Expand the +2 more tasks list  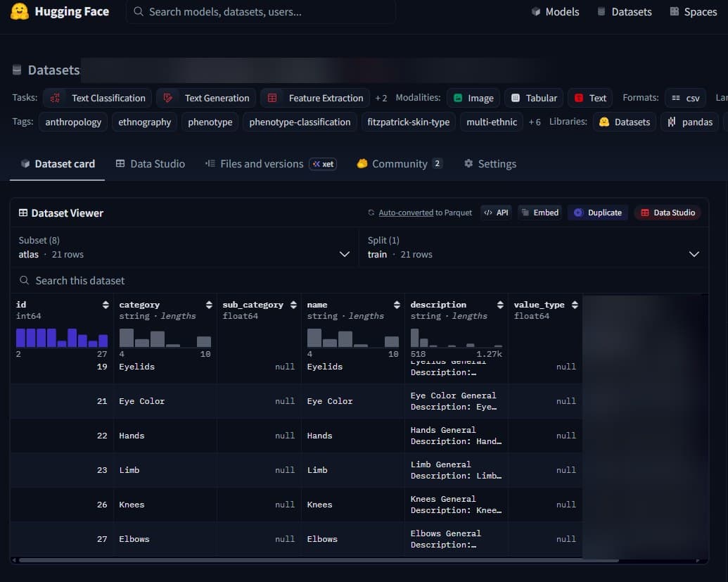381,98
